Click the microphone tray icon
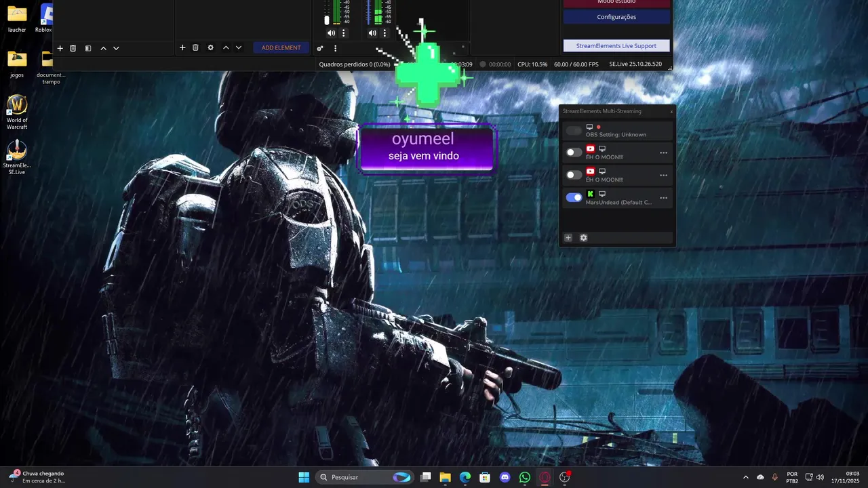The image size is (868, 488). coord(774,477)
